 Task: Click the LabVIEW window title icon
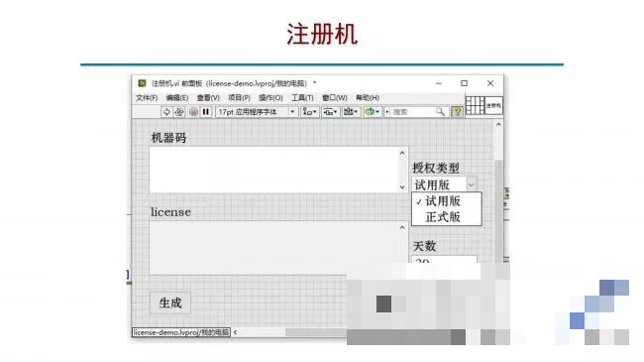(x=142, y=83)
